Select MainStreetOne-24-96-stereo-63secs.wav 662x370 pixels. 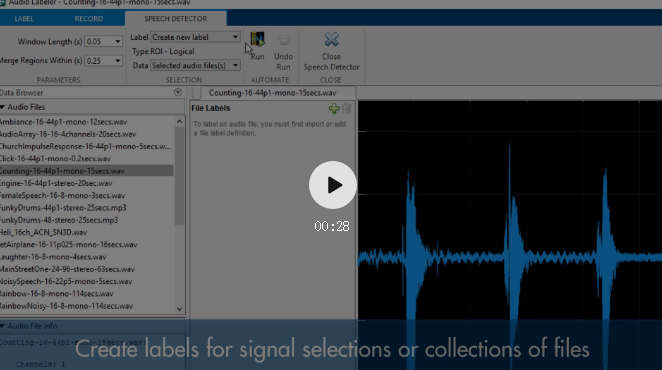[x=67, y=269]
